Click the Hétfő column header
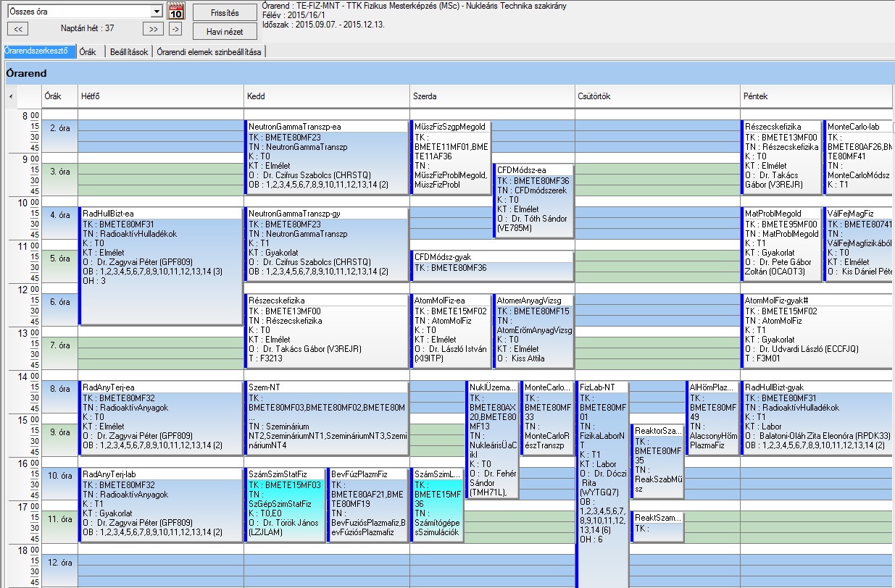Image resolution: width=895 pixels, height=588 pixels. pyautogui.click(x=160, y=96)
